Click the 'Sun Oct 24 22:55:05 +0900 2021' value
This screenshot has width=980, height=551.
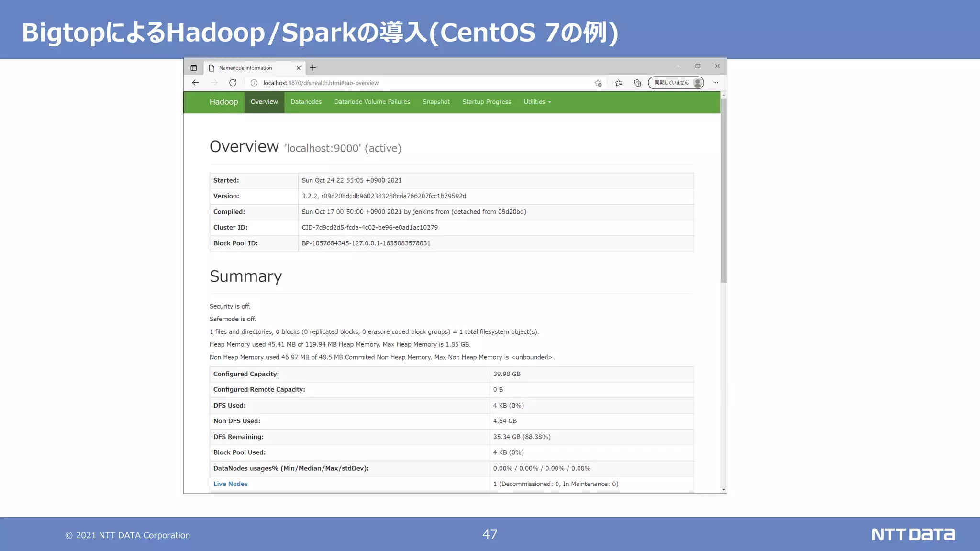tap(352, 180)
